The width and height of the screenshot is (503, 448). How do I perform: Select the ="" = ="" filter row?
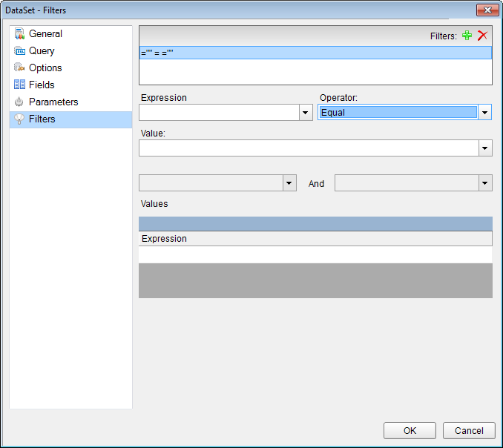pyautogui.click(x=315, y=53)
